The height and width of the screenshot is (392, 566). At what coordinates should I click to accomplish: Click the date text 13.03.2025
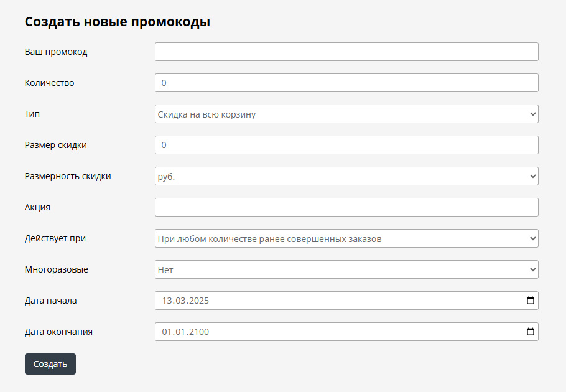click(185, 301)
